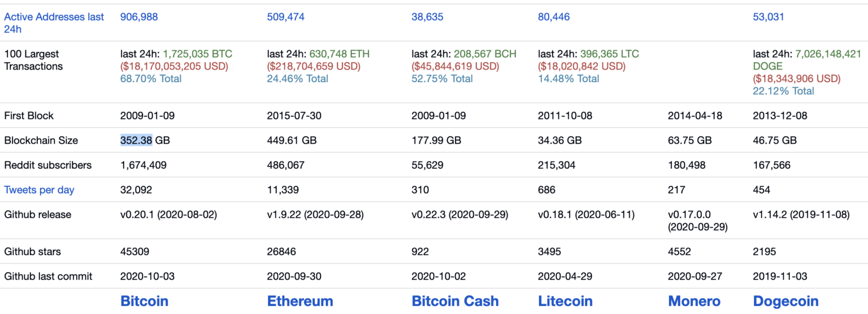Open the Litecoin column heading link
This screenshot has width=868, height=314.
(565, 301)
